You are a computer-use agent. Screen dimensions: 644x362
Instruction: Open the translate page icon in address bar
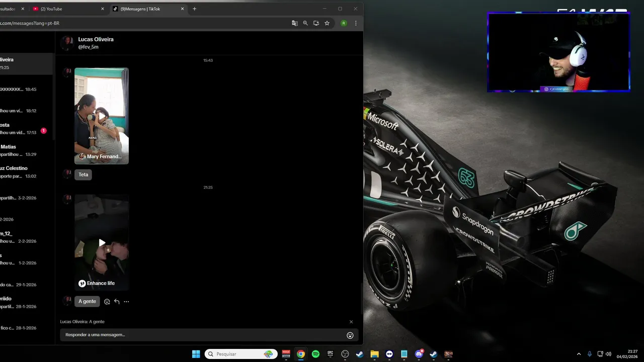click(x=295, y=23)
